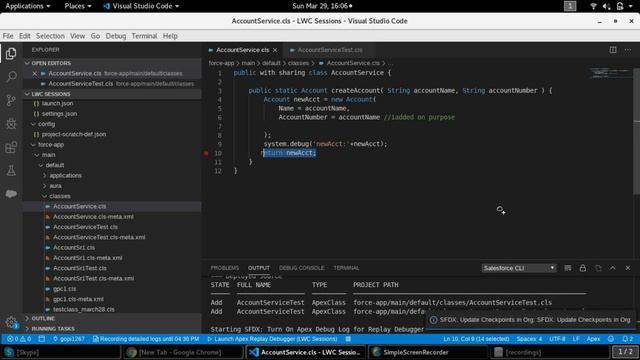The image size is (640, 360).
Task: Open the GNOME Places menu
Action: (x=78, y=6)
